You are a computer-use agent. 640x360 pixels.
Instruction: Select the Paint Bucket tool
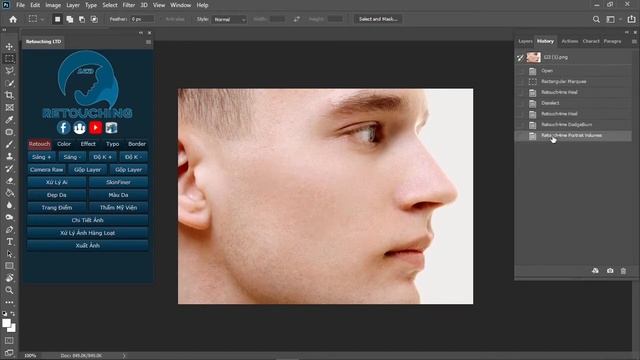pos(9,193)
